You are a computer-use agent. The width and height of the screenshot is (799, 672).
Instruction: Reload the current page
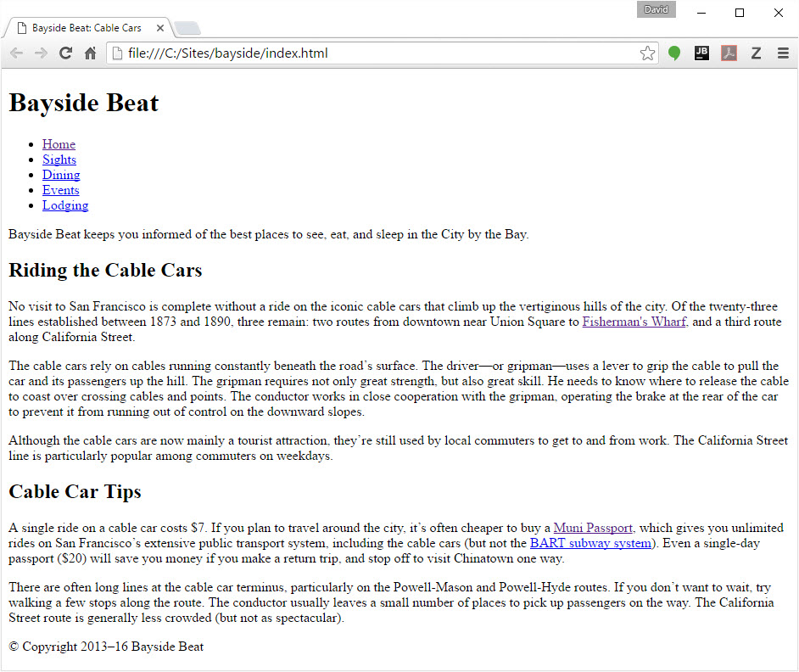65,53
